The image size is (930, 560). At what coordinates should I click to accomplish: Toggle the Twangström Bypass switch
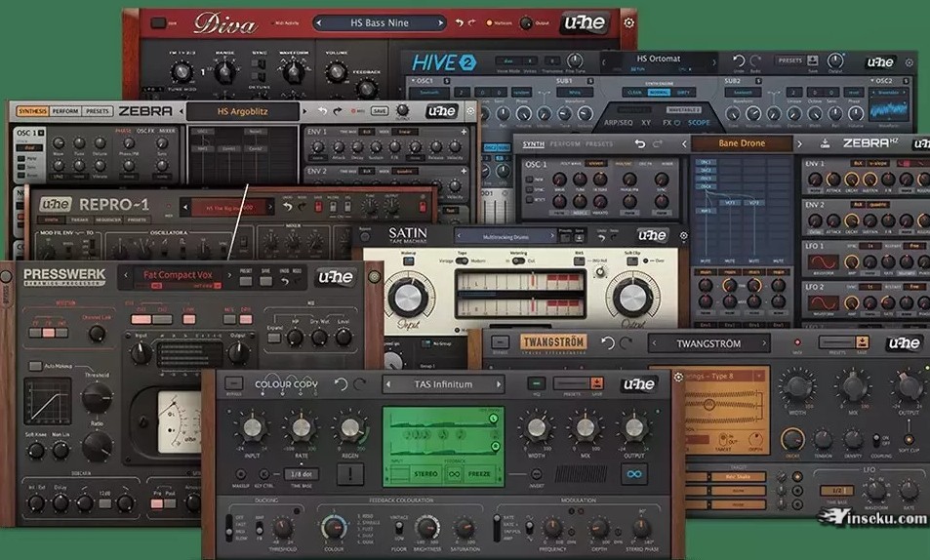tap(501, 342)
